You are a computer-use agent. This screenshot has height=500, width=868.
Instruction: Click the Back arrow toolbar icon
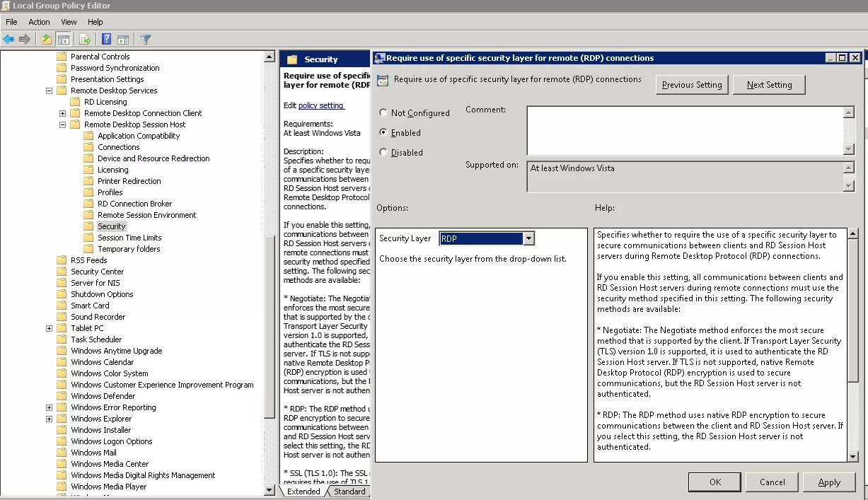8,40
